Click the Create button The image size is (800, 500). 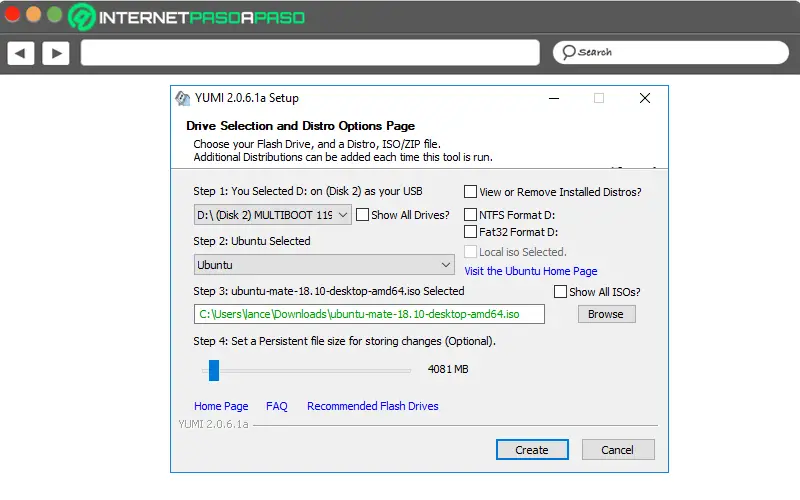click(x=532, y=449)
